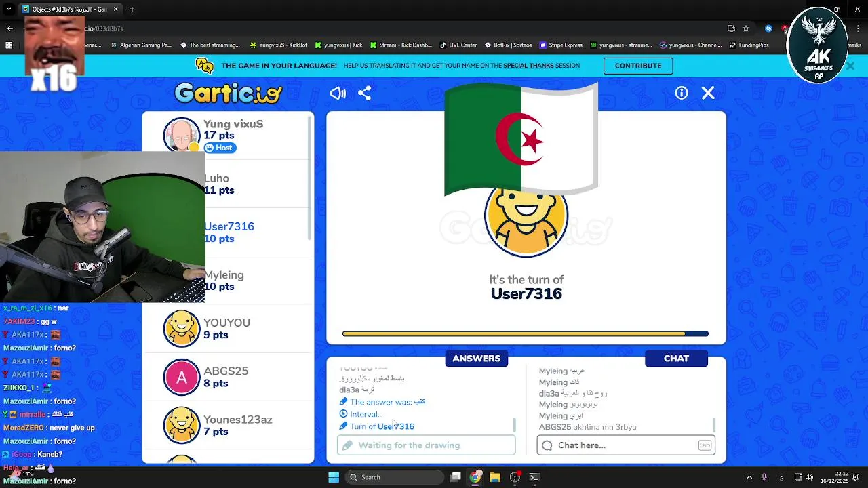Screen dimensions: 868x488
Task: Open File Explorer from the taskbar
Action: 495,477
